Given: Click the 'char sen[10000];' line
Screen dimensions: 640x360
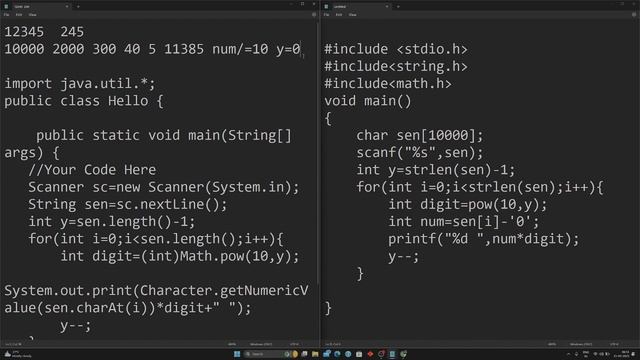Looking at the screenshot, I should click(420, 135).
